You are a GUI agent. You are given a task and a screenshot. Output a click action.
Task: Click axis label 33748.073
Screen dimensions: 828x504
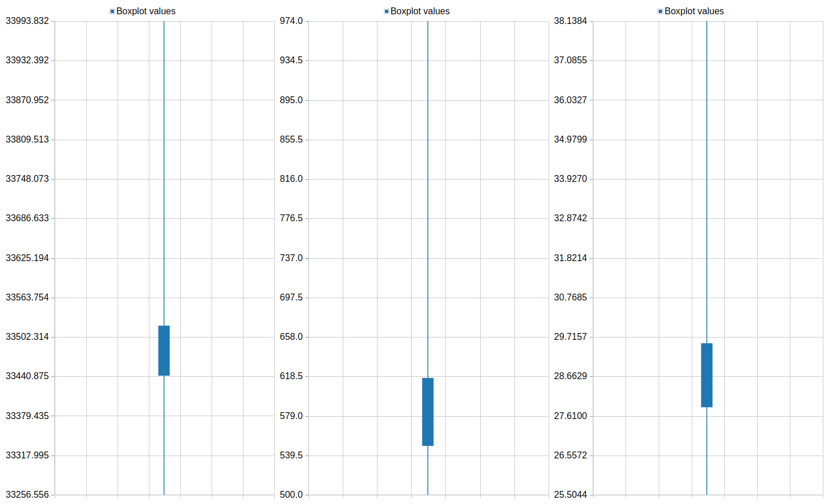[x=27, y=179]
